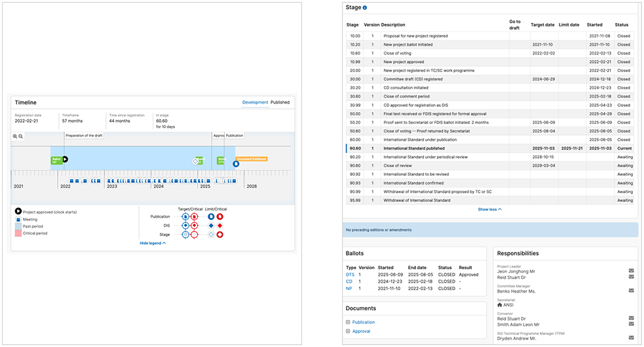Screen dimensions: 644x347
Task: Click the orange Document Published label
Action: point(252,159)
